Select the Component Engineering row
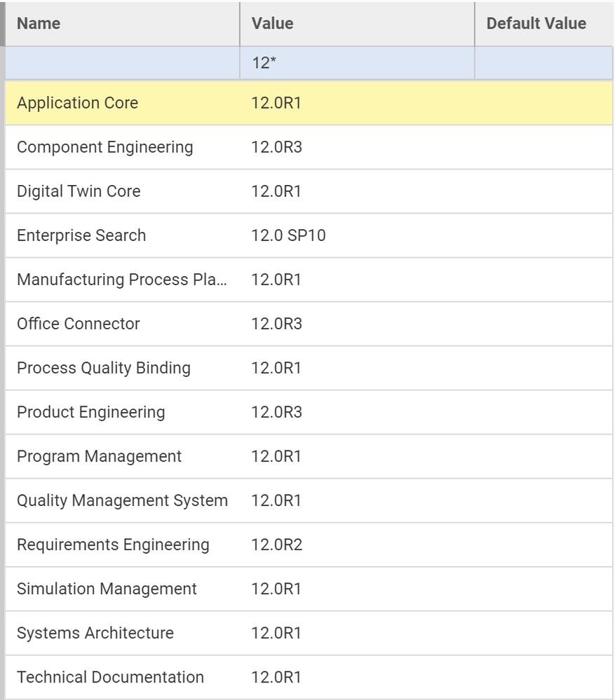615x700 pixels. pyautogui.click(x=104, y=147)
